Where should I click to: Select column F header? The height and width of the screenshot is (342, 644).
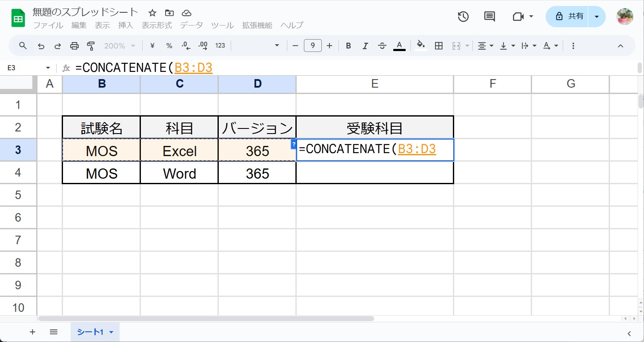click(x=492, y=84)
